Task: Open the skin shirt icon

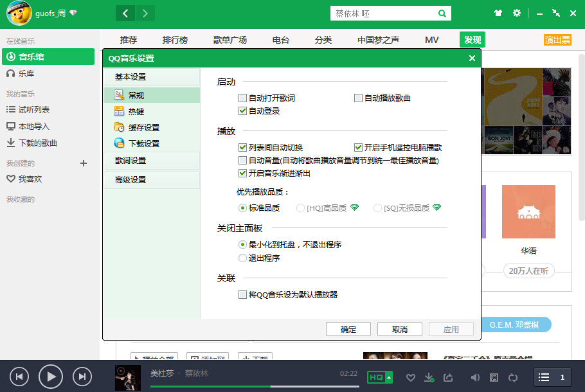Action: pyautogui.click(x=498, y=13)
